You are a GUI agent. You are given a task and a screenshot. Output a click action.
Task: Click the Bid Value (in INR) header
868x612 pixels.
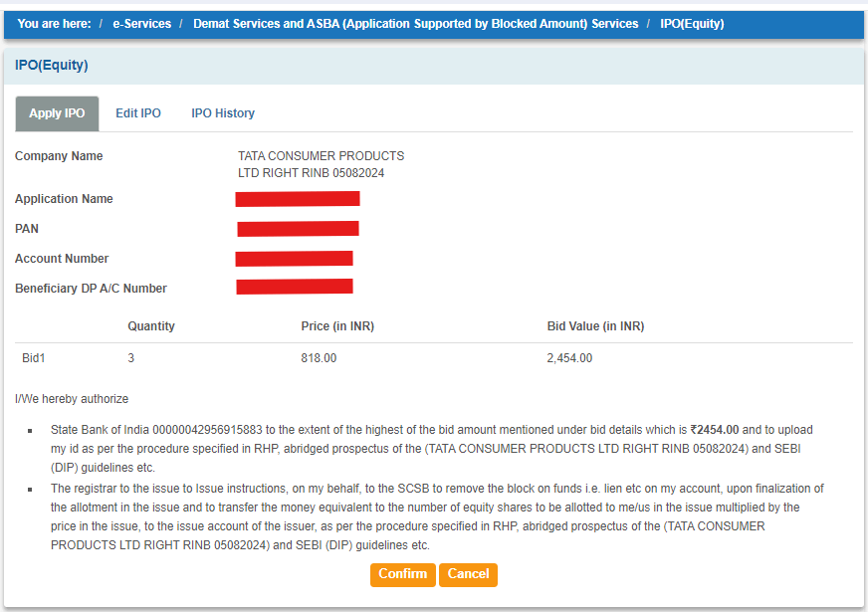tap(594, 325)
